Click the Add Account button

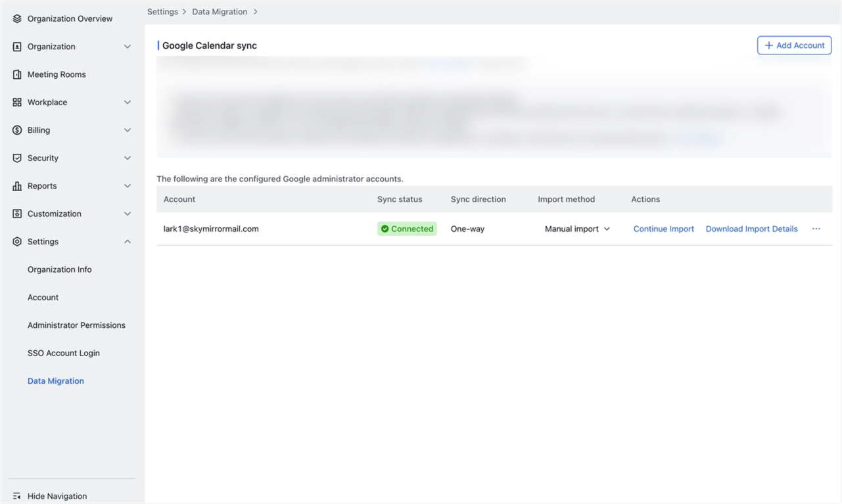tap(794, 45)
